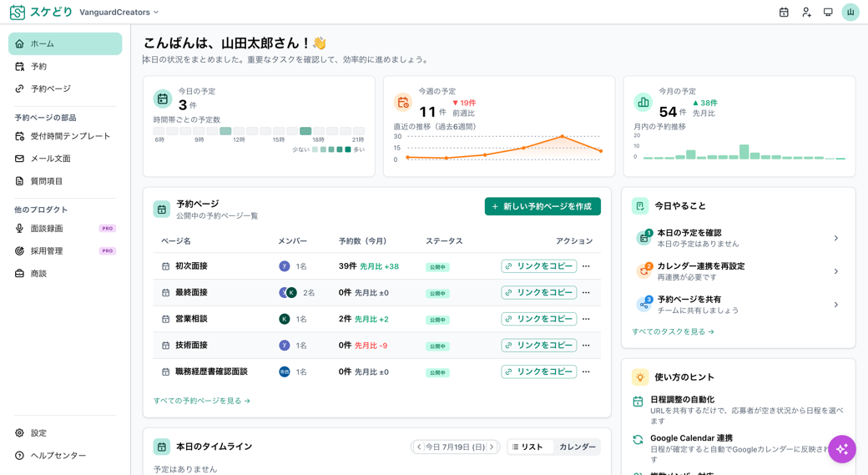
Task: Click すべての予約ページを見る link
Action: [202, 401]
